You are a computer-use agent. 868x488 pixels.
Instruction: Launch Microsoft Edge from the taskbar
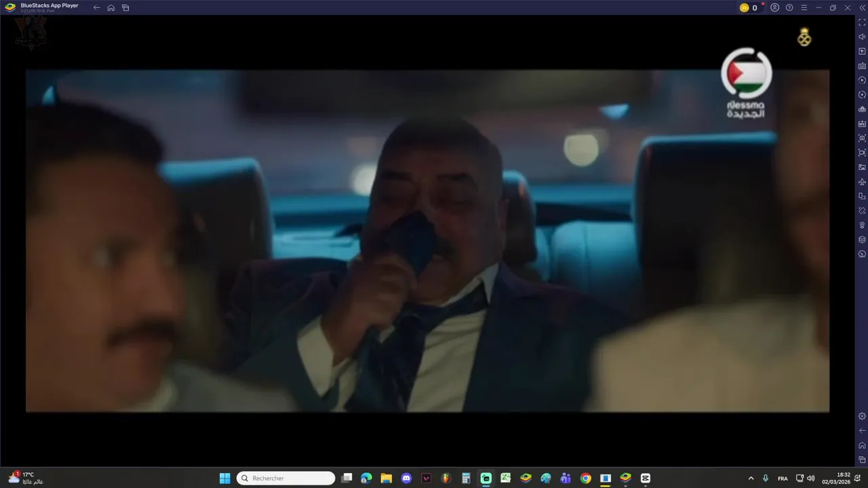[x=366, y=478]
